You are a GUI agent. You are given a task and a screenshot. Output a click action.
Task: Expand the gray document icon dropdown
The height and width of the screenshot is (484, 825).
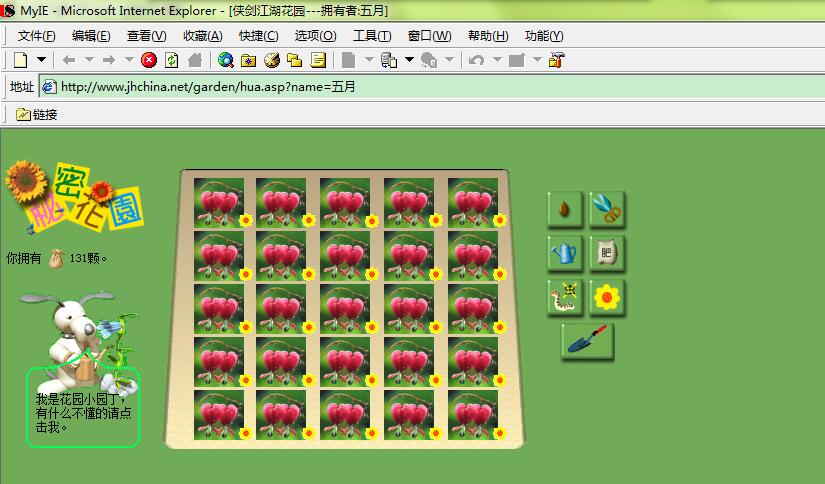(369, 60)
